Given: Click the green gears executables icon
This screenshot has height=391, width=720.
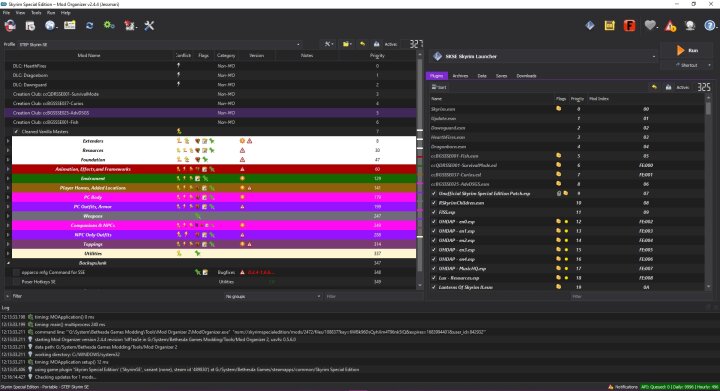Looking at the screenshot, I should coord(109,25).
